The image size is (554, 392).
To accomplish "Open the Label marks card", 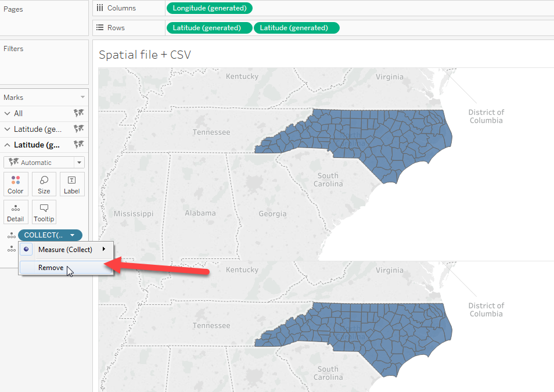I will (72, 184).
